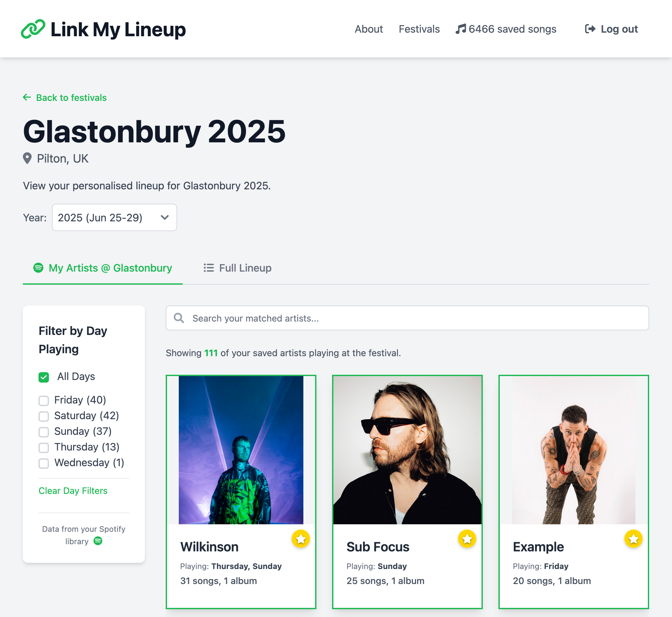
Task: Click the green chain link logo icon
Action: point(33,29)
